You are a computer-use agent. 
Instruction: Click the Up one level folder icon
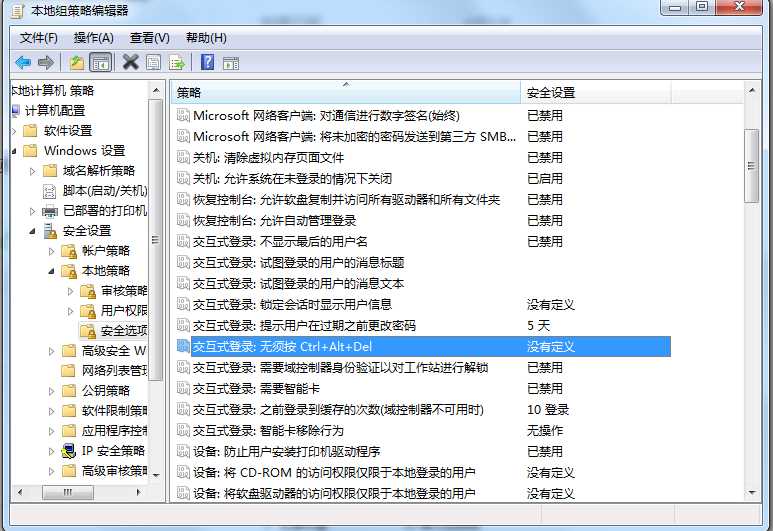click(76, 63)
